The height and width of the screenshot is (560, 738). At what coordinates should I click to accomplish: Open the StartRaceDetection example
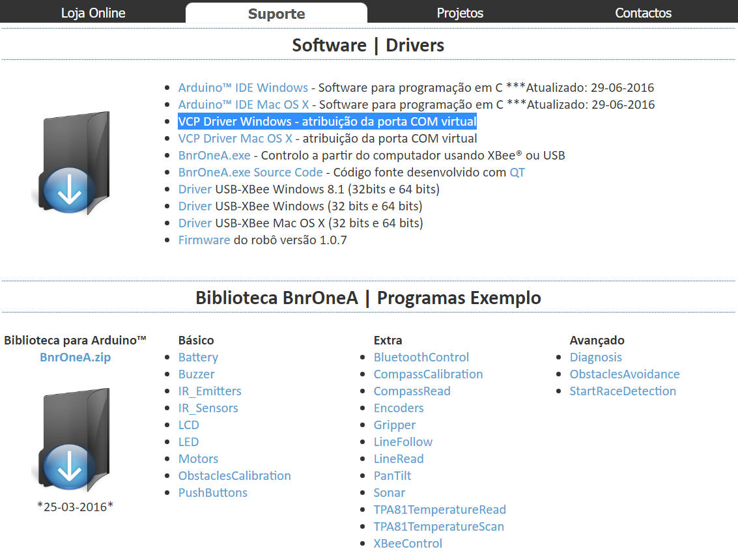click(x=623, y=391)
